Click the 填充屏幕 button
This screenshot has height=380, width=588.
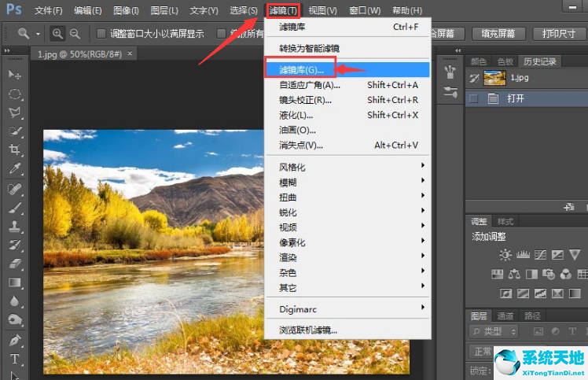pyautogui.click(x=498, y=34)
